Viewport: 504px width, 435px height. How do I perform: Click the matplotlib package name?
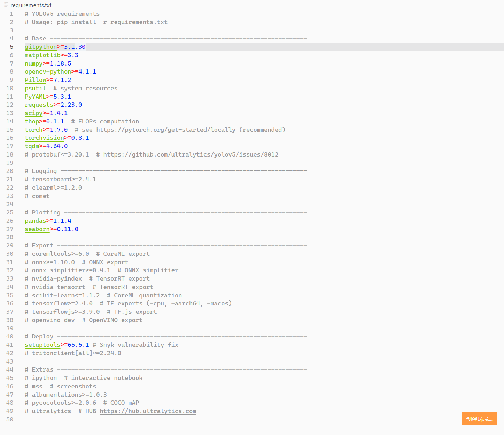pos(42,55)
